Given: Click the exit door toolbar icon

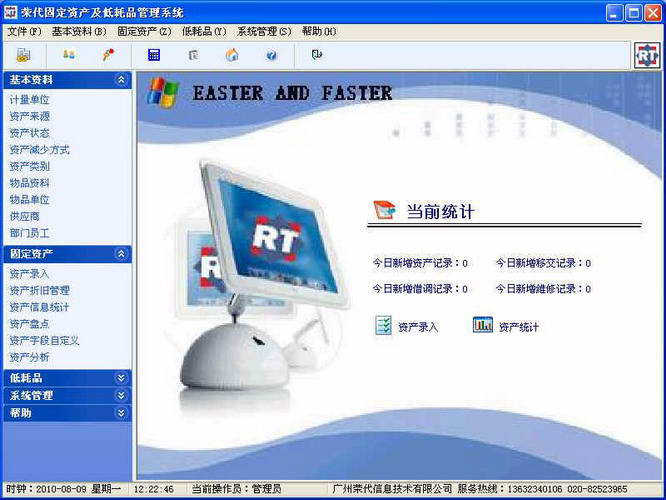Looking at the screenshot, I should (317, 54).
